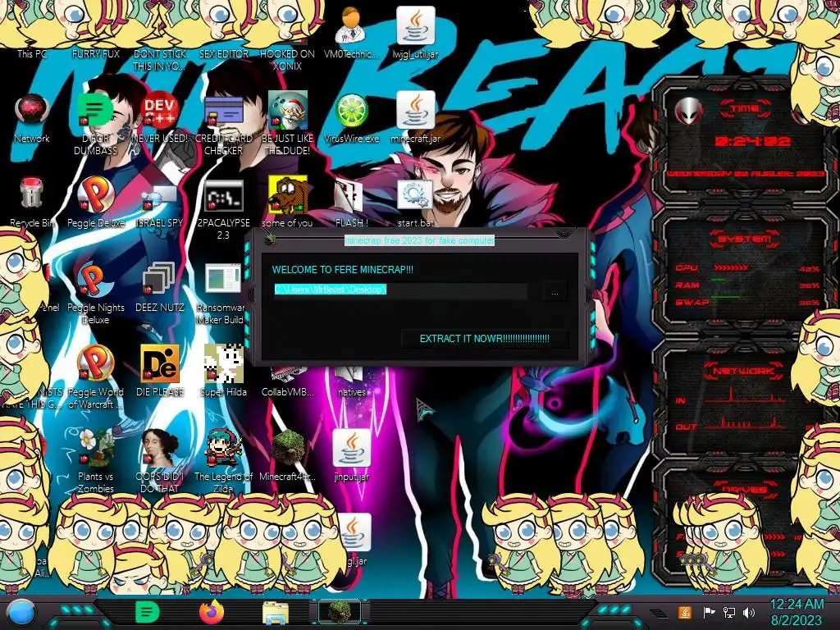Launch Firefox from the taskbar
Image resolution: width=840 pixels, height=630 pixels.
212,612
